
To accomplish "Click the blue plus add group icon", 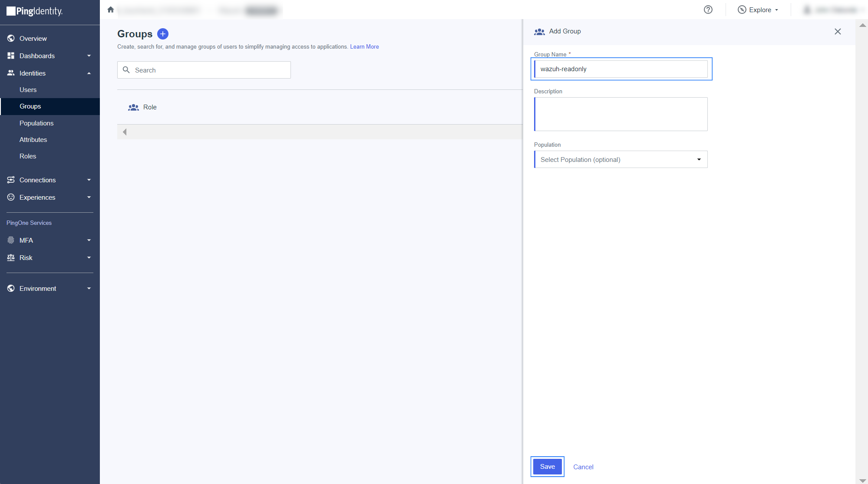I will point(163,34).
